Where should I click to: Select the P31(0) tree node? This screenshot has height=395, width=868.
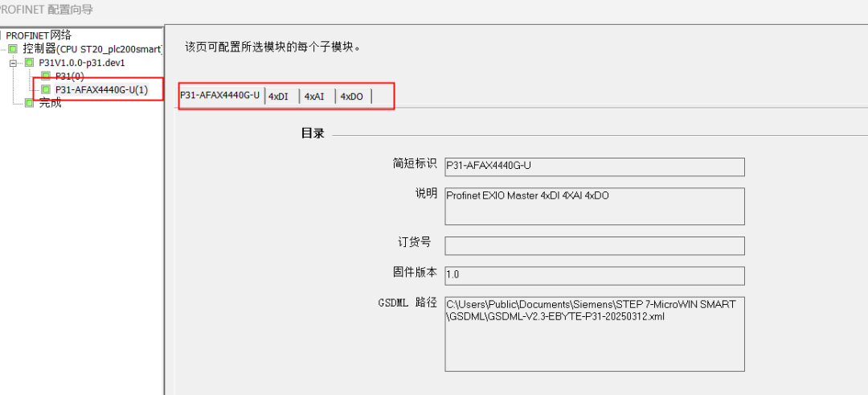[70, 76]
